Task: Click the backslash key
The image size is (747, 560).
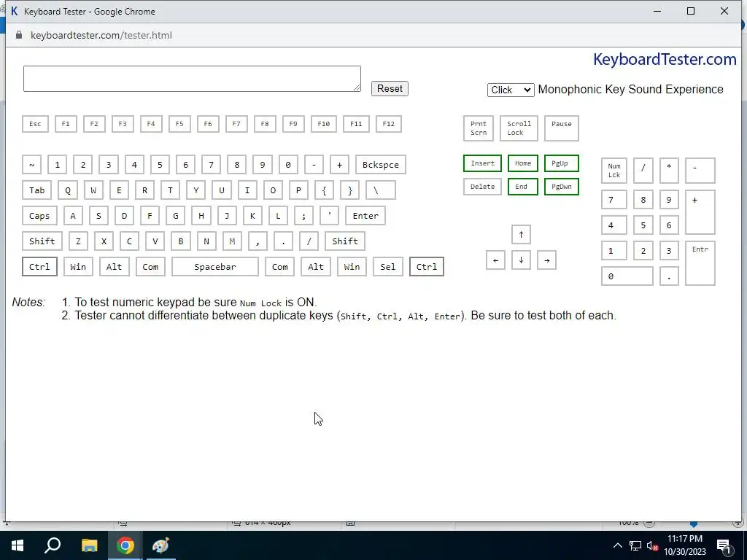Action: [x=381, y=190]
